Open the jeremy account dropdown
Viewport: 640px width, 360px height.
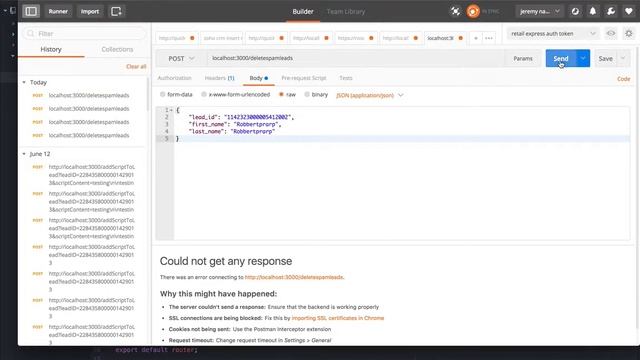(x=539, y=11)
